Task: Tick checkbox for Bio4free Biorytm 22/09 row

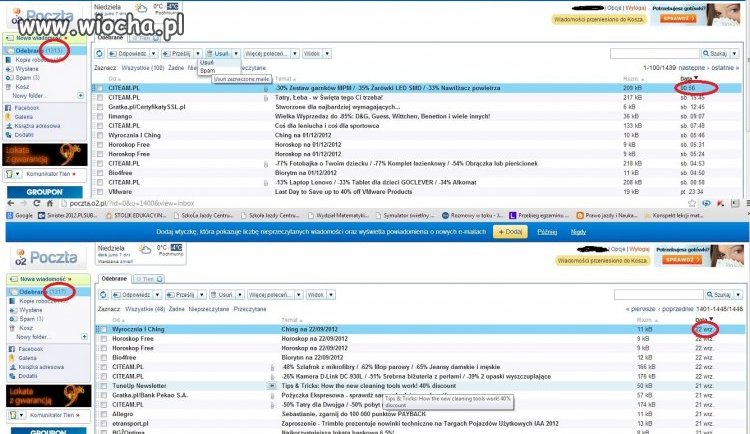Action: [x=104, y=357]
